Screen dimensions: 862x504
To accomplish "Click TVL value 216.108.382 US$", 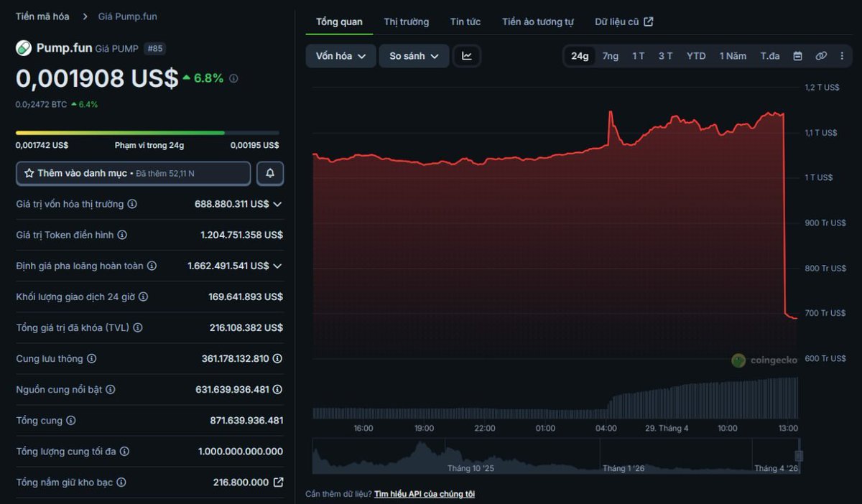I will [x=246, y=327].
